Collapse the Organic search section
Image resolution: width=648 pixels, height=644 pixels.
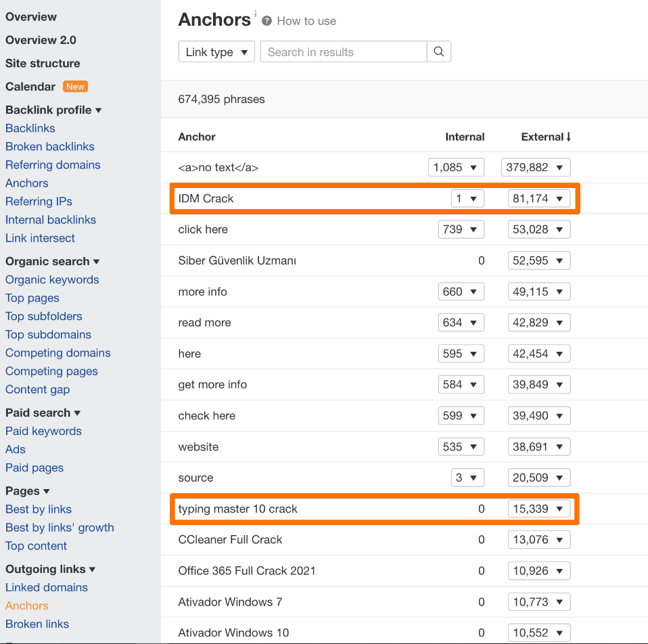tap(97, 262)
